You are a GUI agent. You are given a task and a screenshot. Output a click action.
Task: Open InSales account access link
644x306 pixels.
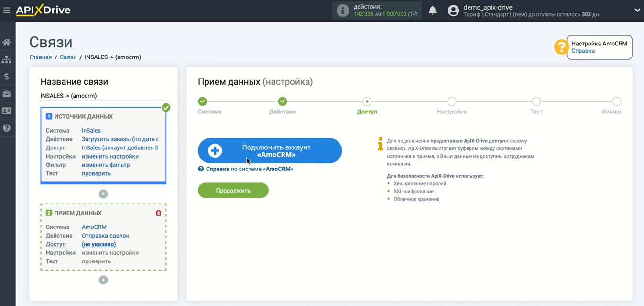pos(120,147)
